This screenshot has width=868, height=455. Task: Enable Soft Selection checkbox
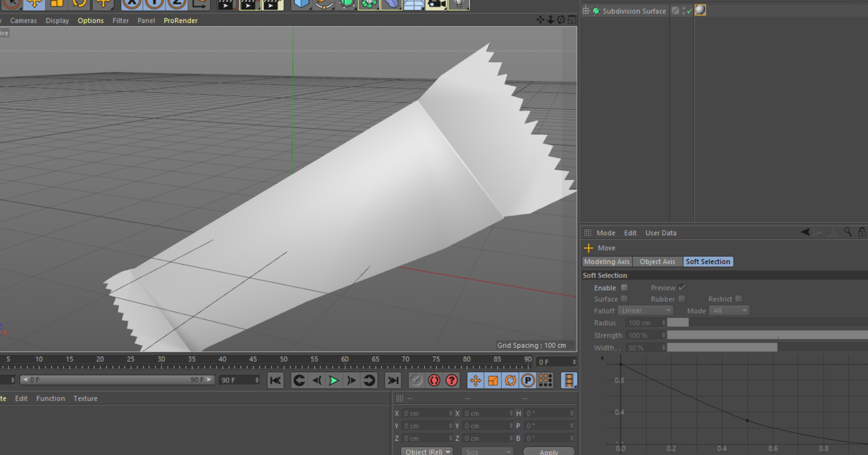624,288
